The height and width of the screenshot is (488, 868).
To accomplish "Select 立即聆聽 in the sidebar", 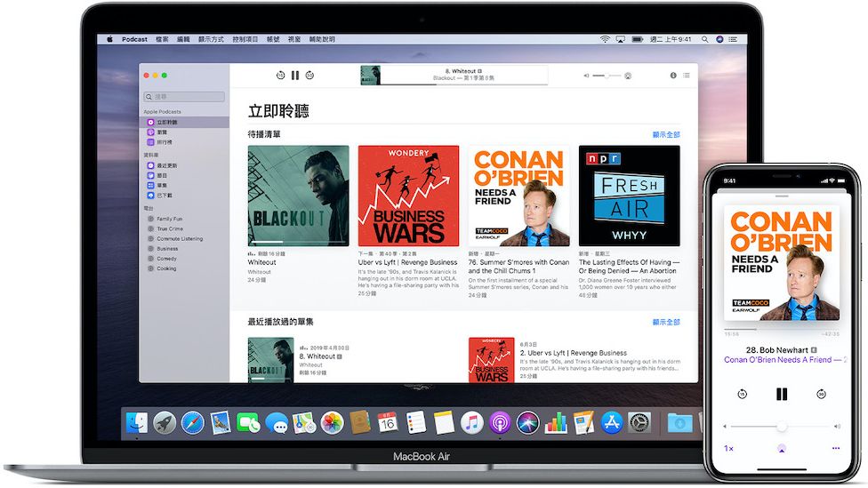I will pyautogui.click(x=184, y=122).
